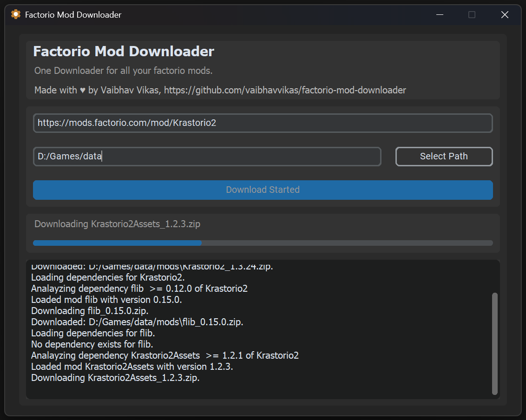Click the Factorio gear app icon

(16, 14)
